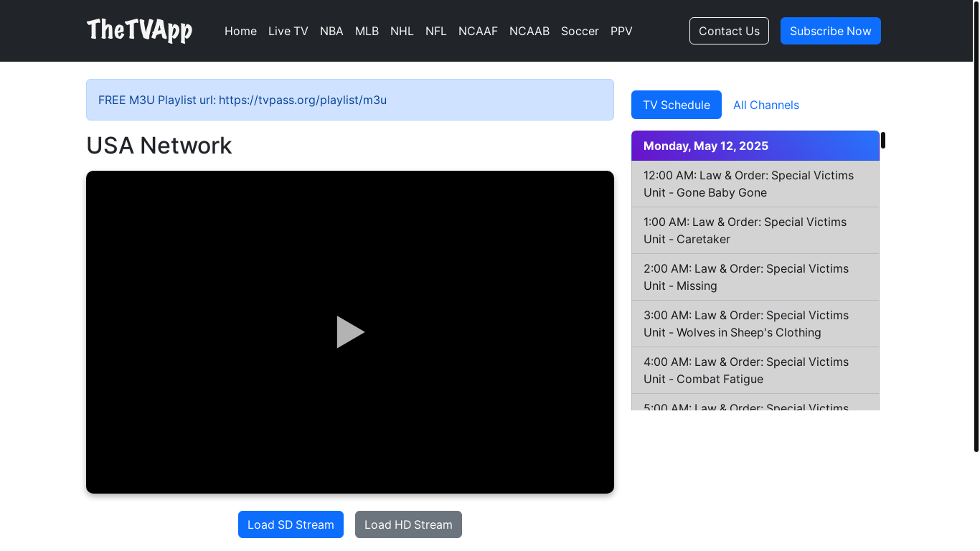Start the video with the play icon
Screen dimensions: 980x551
coord(351,332)
